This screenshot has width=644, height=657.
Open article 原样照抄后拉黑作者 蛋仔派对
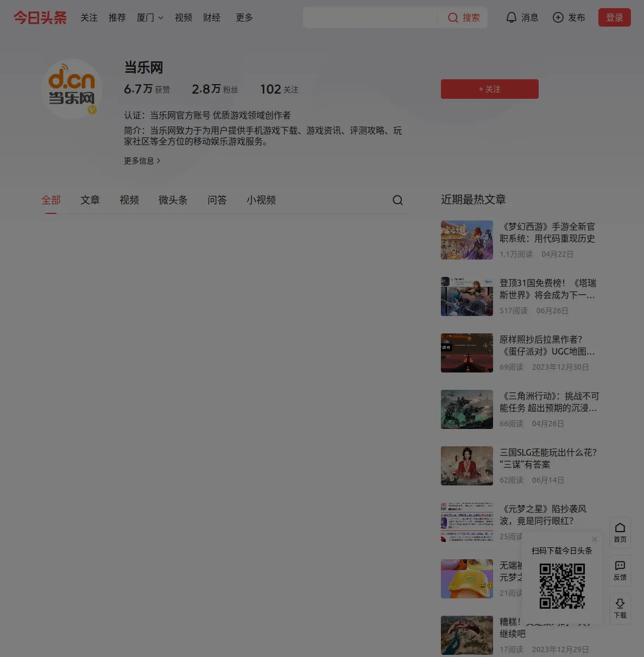coord(547,345)
